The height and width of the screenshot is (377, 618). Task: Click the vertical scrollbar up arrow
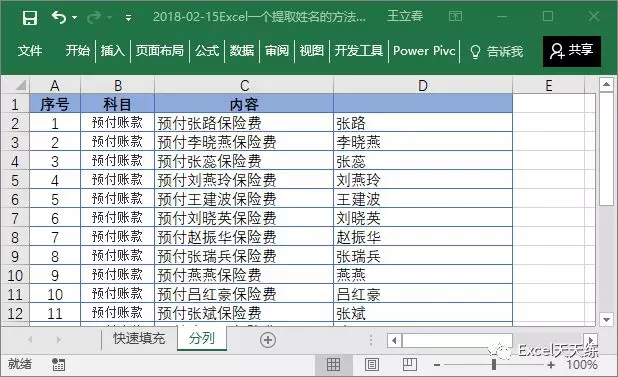[x=606, y=84]
